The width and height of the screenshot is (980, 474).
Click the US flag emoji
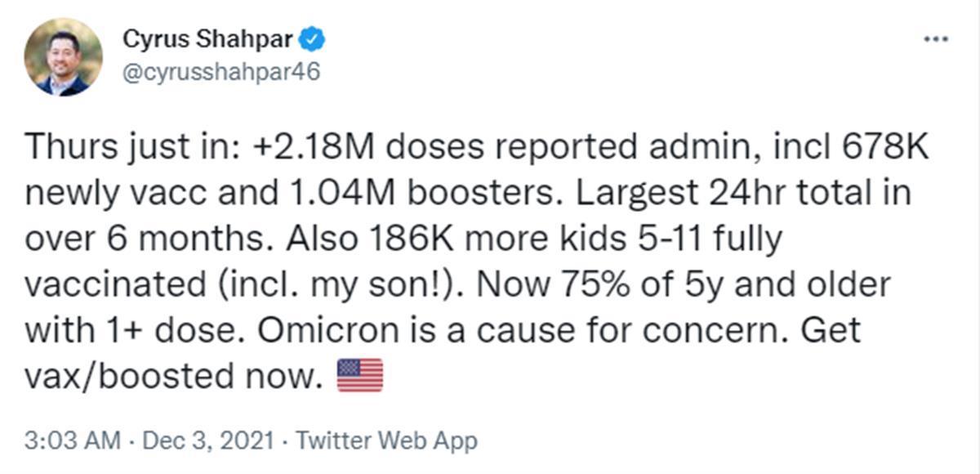click(360, 376)
